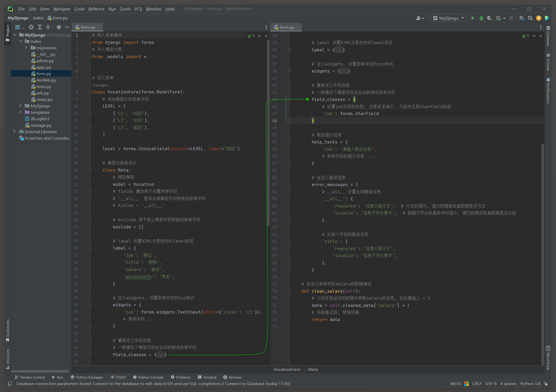Open left editor tab options menu
This screenshot has height=392, width=556.
click(266, 27)
